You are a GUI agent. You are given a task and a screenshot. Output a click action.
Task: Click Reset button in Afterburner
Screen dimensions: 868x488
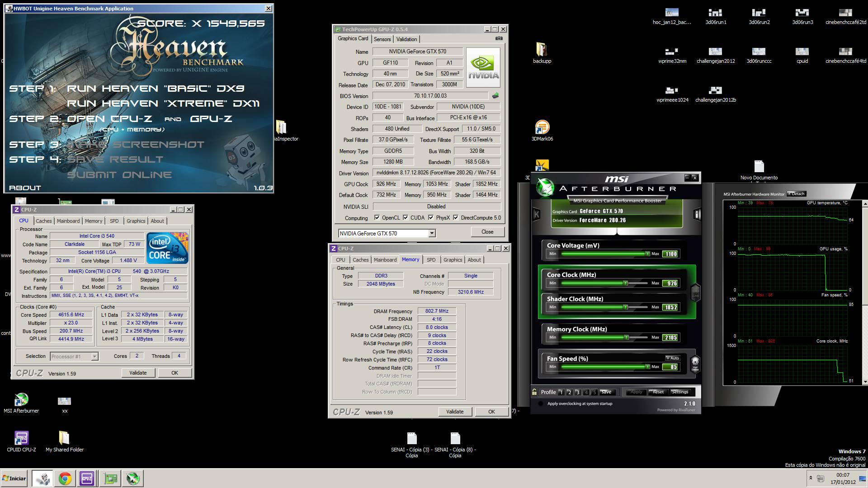pyautogui.click(x=658, y=392)
